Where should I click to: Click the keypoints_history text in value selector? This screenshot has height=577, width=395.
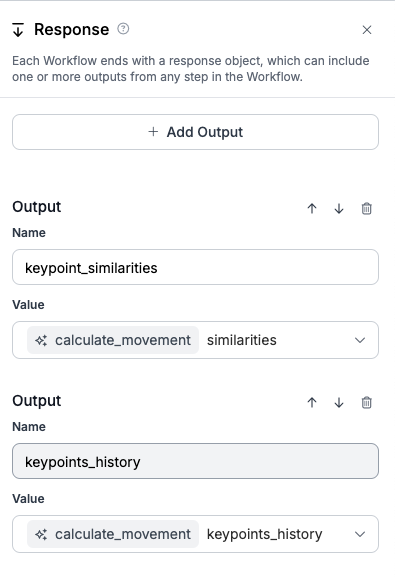264,534
